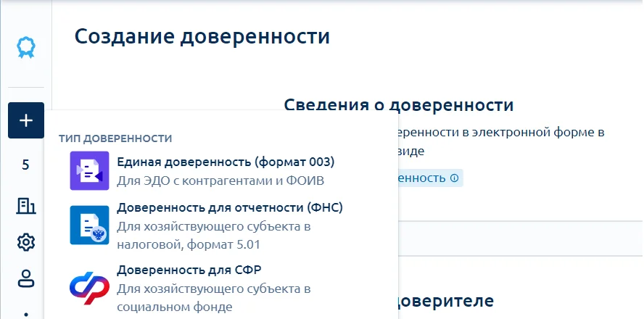
Task: Click the ТИП ДОВЕРЕННОСТИ menu header
Action: 115,138
